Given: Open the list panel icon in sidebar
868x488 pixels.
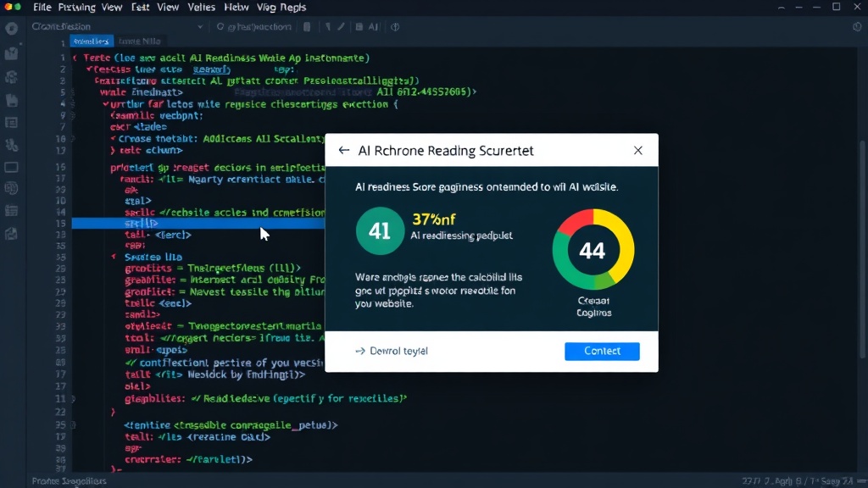Looking at the screenshot, I should 11,123.
